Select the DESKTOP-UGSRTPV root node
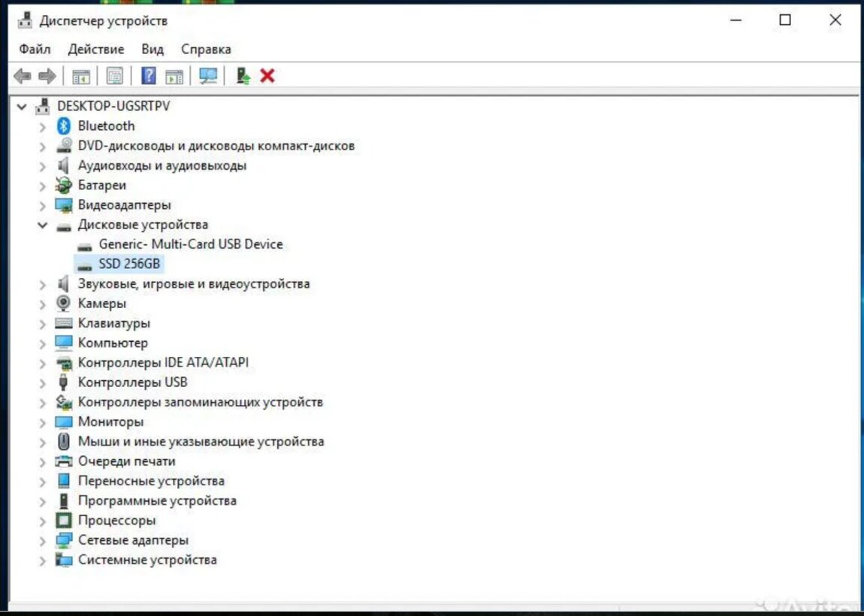Viewport: 864px width, 616px height. click(x=113, y=106)
